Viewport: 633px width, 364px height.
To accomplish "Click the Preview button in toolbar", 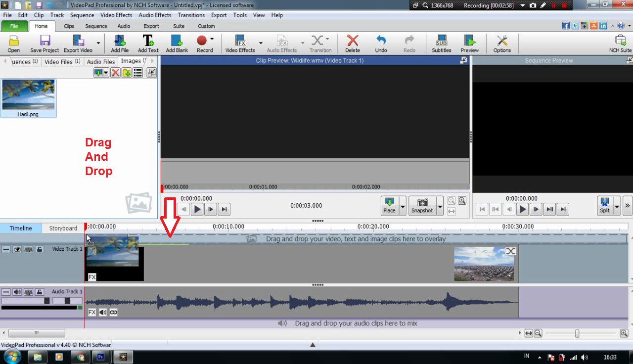I will pos(469,44).
